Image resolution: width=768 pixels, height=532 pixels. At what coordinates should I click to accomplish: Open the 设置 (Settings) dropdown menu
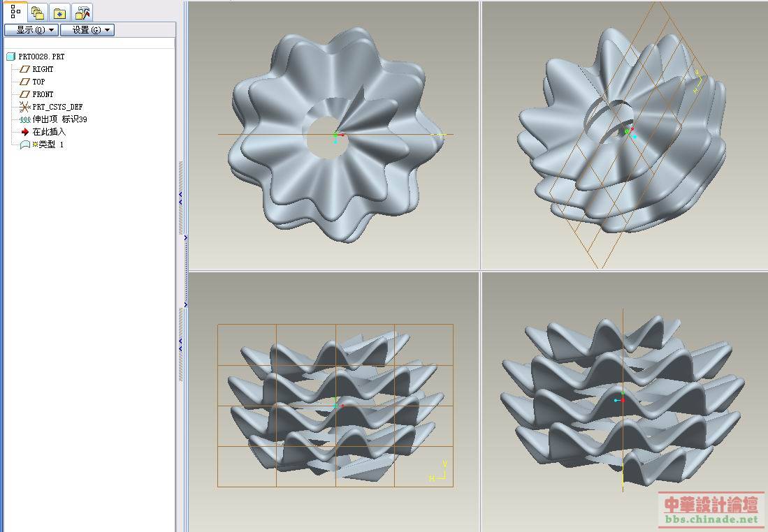click(x=87, y=30)
